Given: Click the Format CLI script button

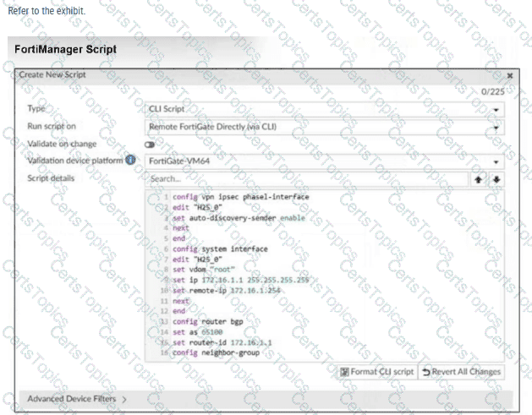Looking at the screenshot, I should pos(376,371).
